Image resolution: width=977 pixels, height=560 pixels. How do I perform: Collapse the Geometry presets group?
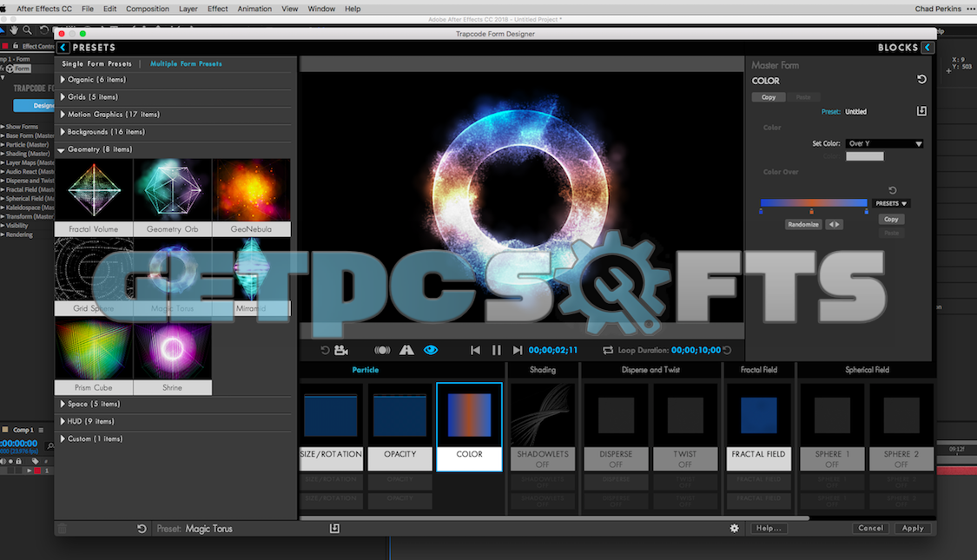tap(61, 150)
